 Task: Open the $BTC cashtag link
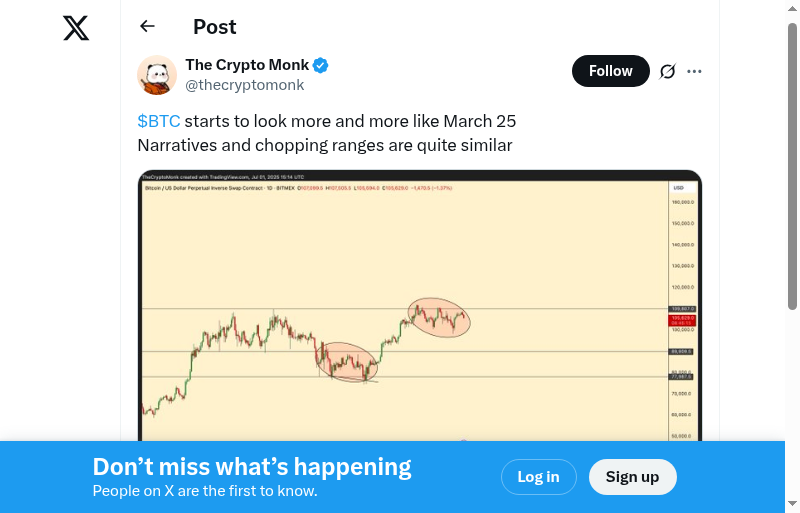159,121
